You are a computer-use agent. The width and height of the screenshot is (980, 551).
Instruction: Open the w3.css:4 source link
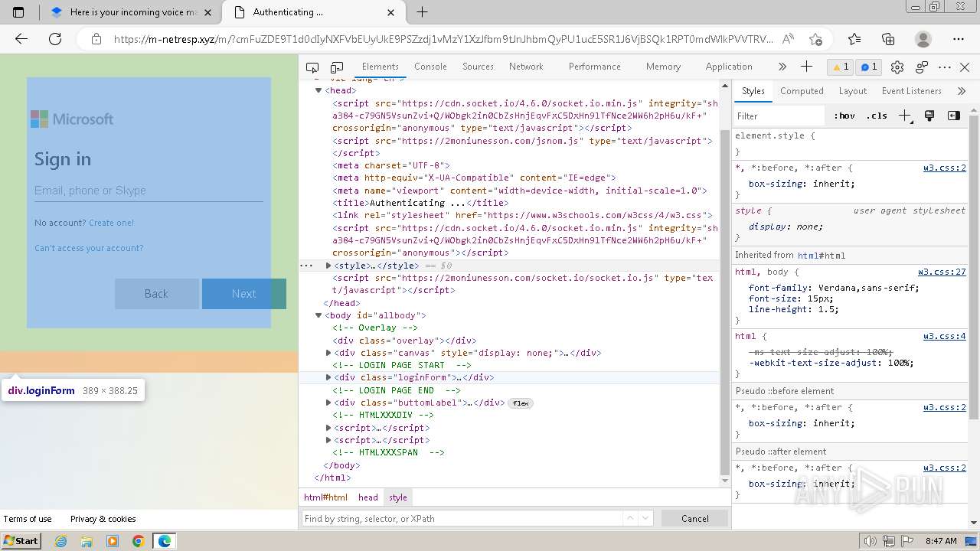(x=944, y=336)
